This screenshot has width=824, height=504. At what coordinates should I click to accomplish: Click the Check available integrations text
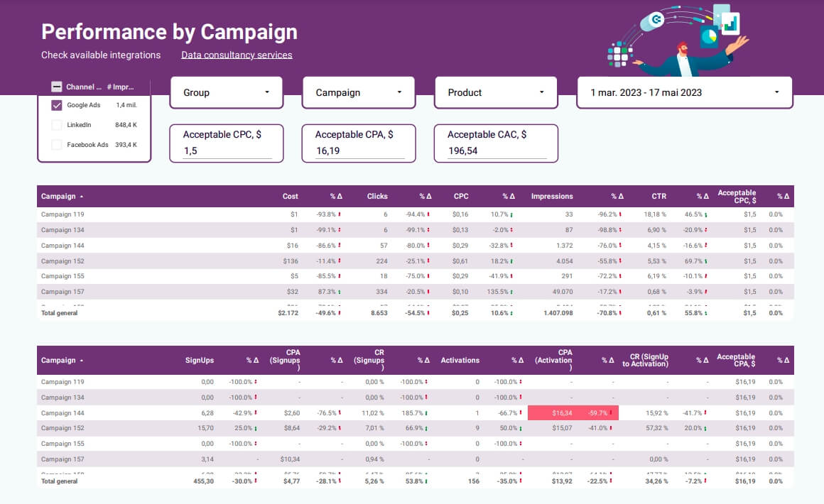point(100,55)
